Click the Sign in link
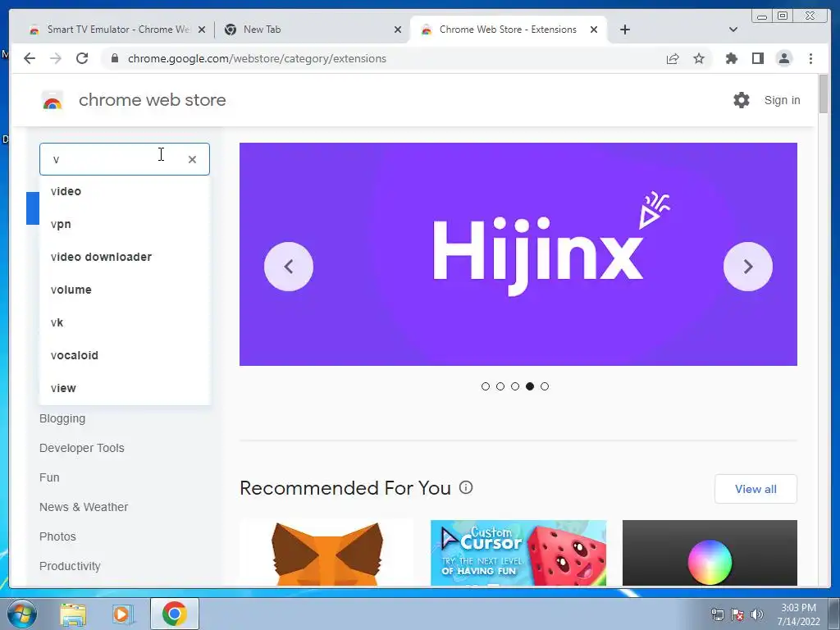Image resolution: width=840 pixels, height=630 pixels. 782,100
